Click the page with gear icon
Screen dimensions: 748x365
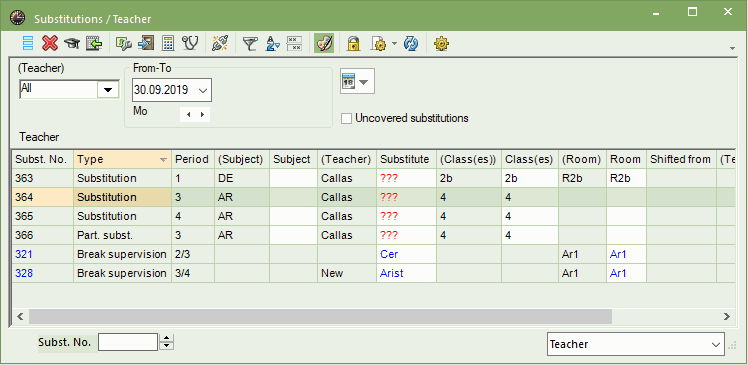click(x=378, y=43)
